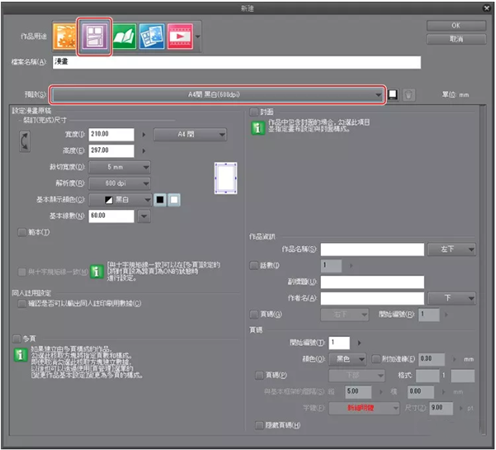This screenshot has width=496, height=450.
Task: Click the delete preset trash icon
Action: point(409,95)
